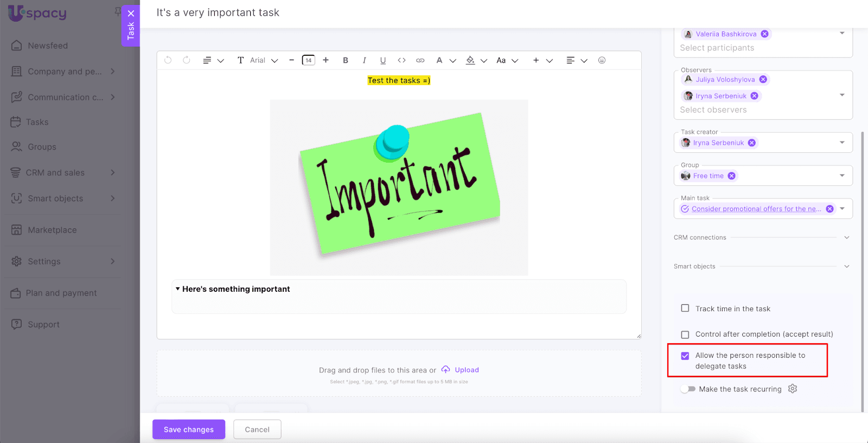The height and width of the screenshot is (443, 868).
Task: Enable Track time in the task checkbox
Action: click(685, 309)
